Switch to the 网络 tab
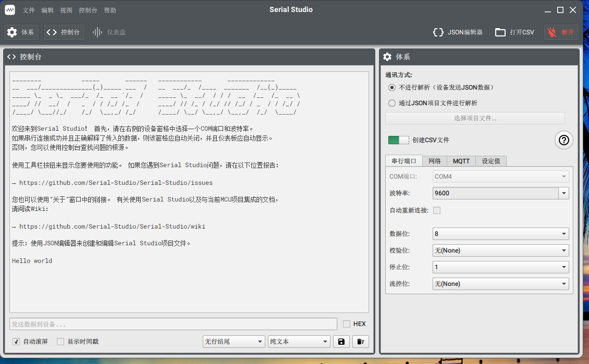This screenshot has height=364, width=589. (435, 161)
